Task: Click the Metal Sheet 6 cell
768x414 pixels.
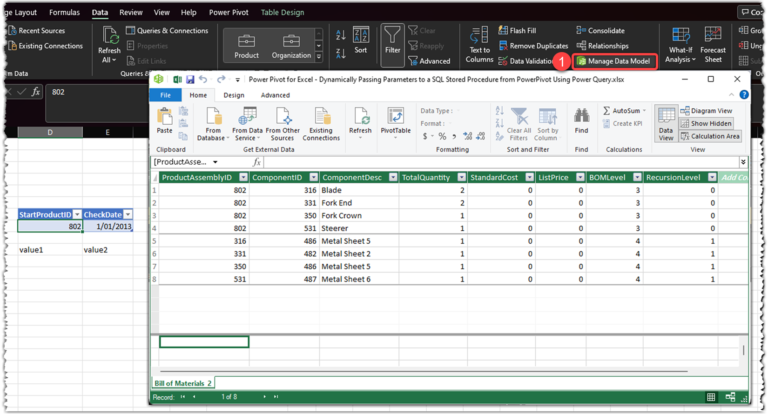Action: click(x=359, y=279)
